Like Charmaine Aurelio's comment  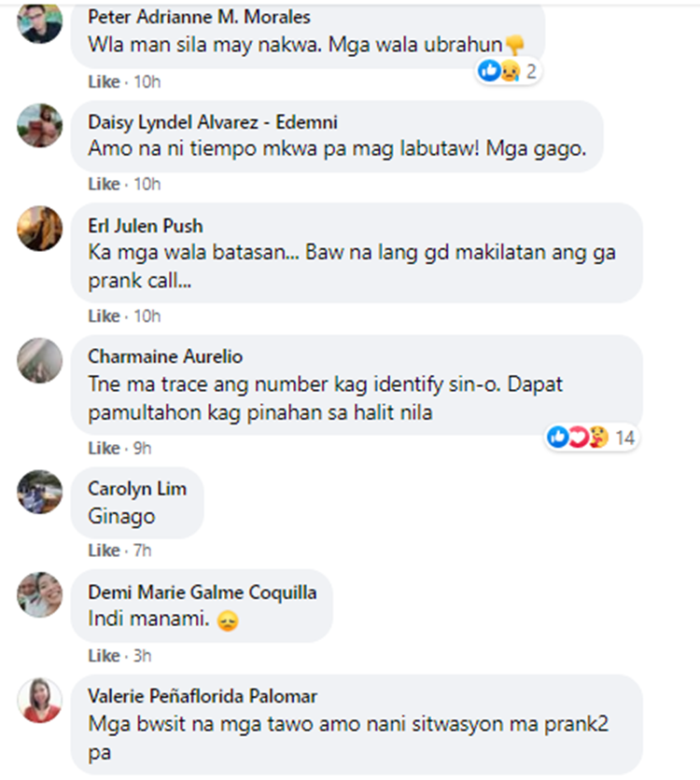pos(104,448)
